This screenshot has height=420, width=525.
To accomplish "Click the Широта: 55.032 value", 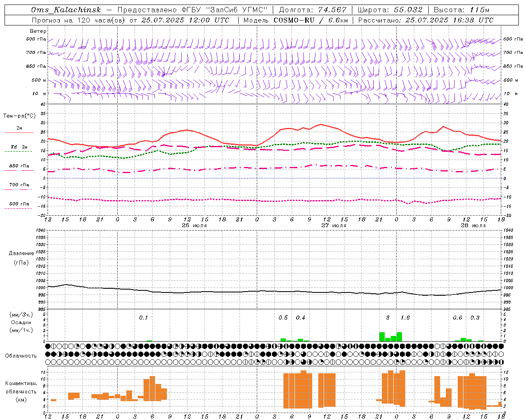I will click(390, 10).
